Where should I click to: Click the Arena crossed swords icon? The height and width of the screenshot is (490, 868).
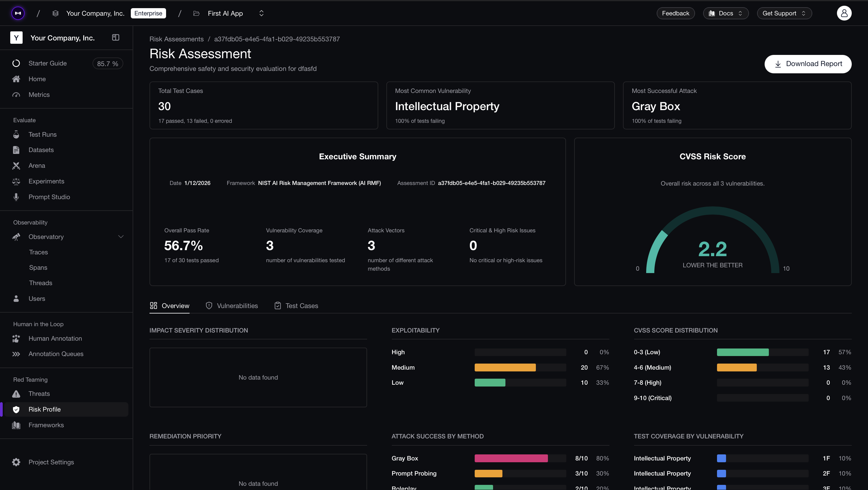pyautogui.click(x=16, y=166)
